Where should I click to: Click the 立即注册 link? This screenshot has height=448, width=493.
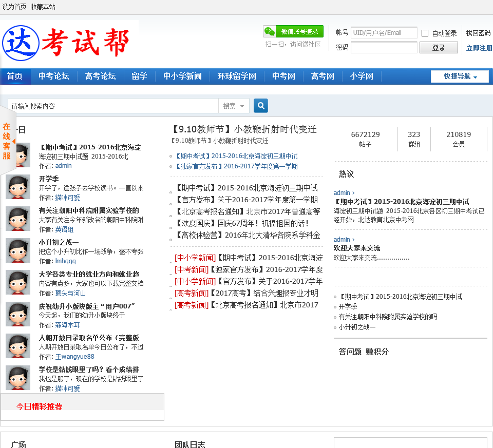(479, 48)
